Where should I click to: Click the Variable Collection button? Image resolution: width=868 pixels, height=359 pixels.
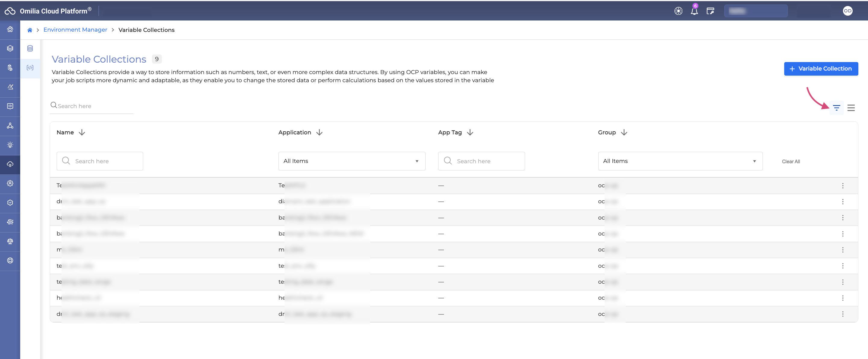click(x=821, y=69)
